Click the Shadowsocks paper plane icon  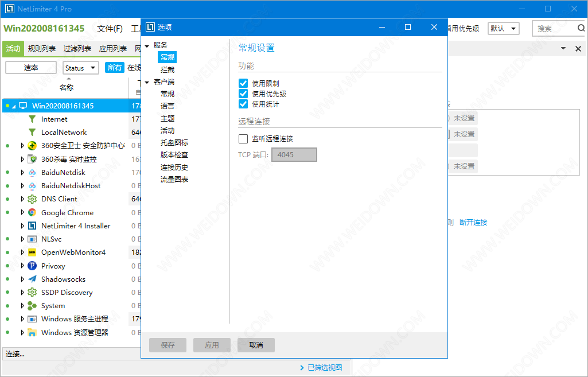(32, 279)
